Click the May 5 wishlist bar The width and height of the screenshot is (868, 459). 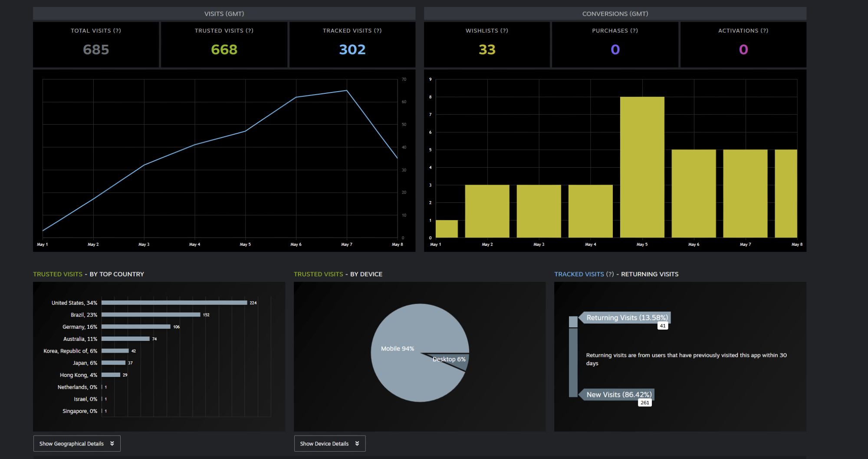click(x=642, y=167)
